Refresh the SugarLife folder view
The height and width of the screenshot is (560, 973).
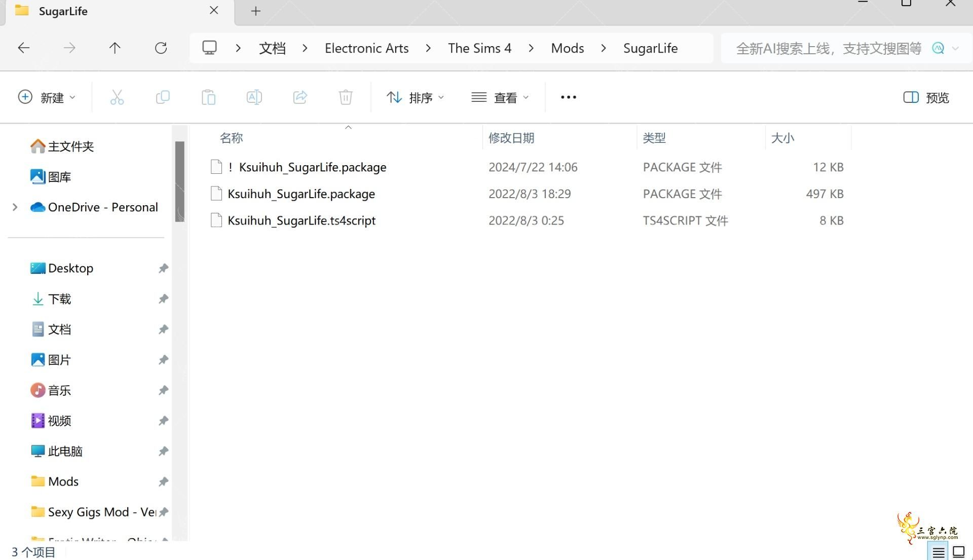161,48
